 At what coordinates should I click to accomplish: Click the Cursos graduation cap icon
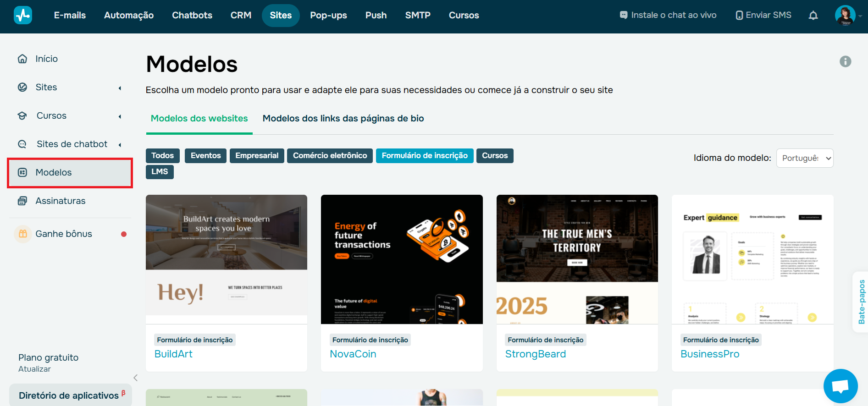click(22, 115)
